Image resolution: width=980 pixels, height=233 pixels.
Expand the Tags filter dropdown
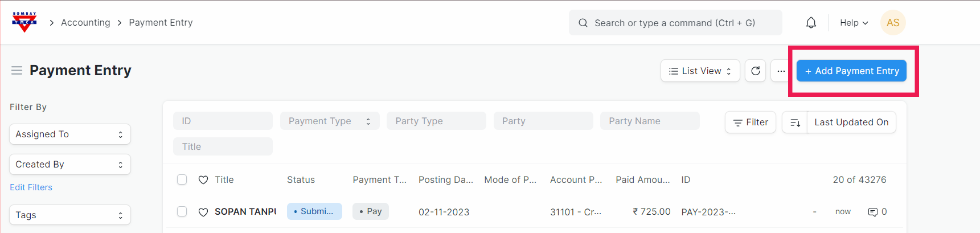coord(70,215)
